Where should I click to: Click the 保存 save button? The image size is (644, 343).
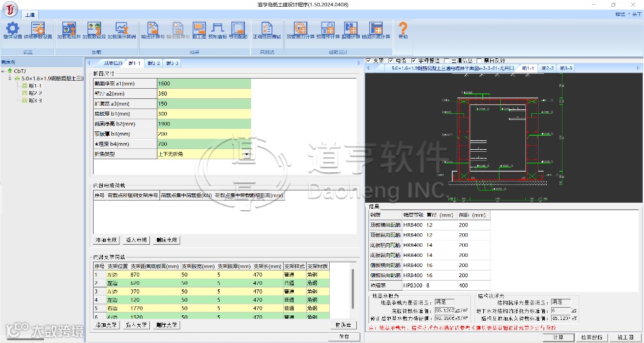[x=344, y=336]
